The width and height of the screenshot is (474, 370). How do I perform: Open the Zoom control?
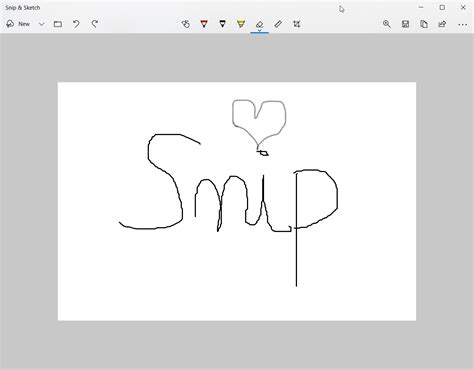[x=387, y=24]
